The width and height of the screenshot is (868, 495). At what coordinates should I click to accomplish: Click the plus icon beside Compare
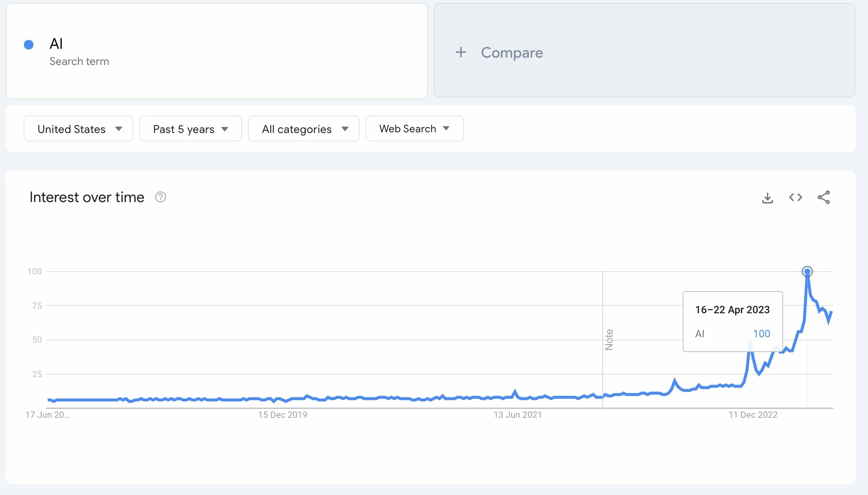point(461,52)
